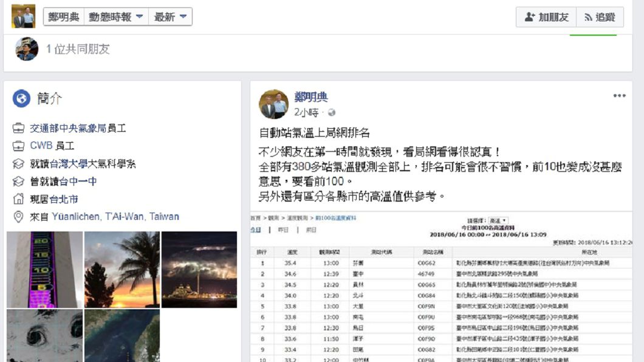Click briefcase icon beside CWB 員工
Viewport: 644px width, 362px height.
pos(18,146)
